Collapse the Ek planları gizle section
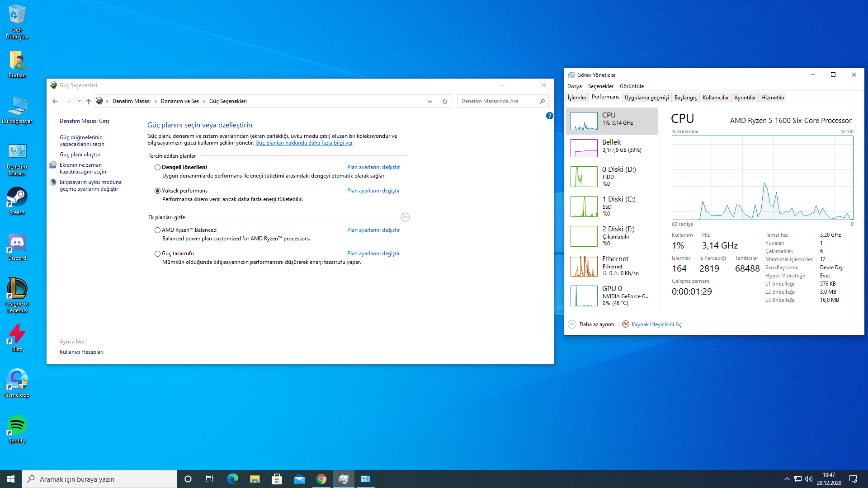This screenshot has height=488, width=868. [x=405, y=217]
